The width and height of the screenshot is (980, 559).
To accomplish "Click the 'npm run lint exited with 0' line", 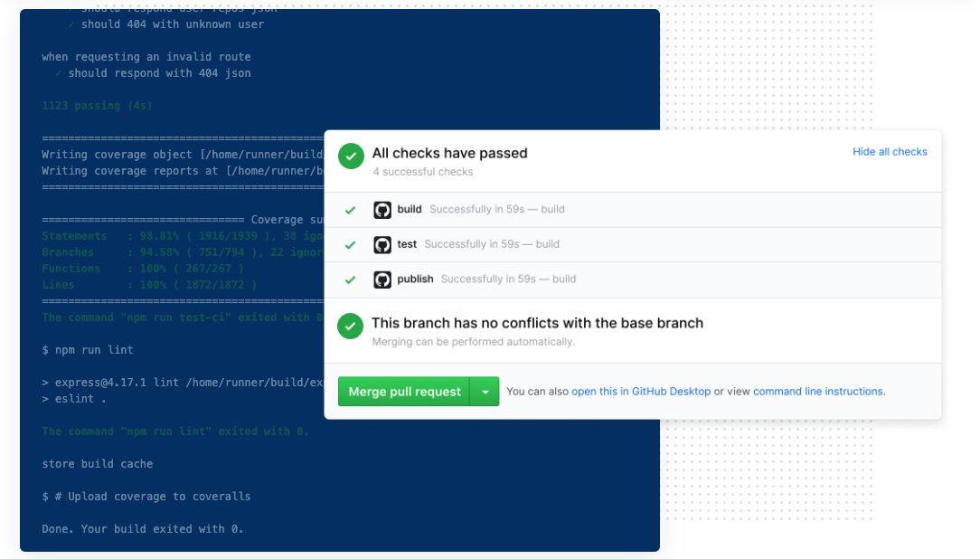I will pyautogui.click(x=175, y=431).
